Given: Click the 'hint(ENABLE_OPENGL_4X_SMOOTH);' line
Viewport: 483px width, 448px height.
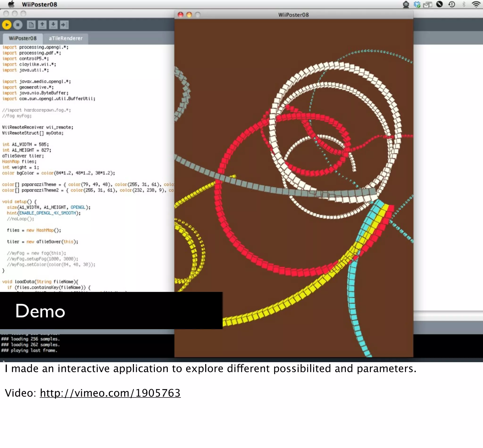Looking at the screenshot, I should 44,213.
